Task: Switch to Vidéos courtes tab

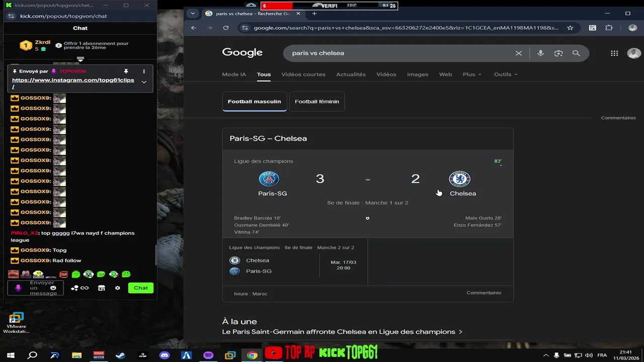Action: pos(303,74)
